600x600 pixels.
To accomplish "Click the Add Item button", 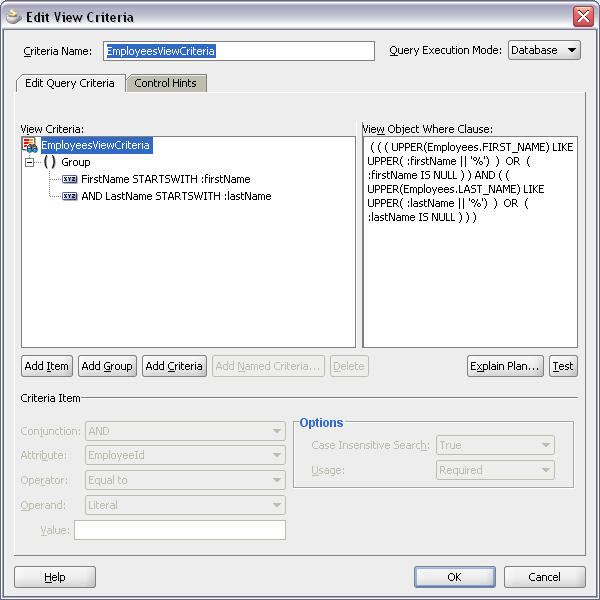I will click(47, 366).
